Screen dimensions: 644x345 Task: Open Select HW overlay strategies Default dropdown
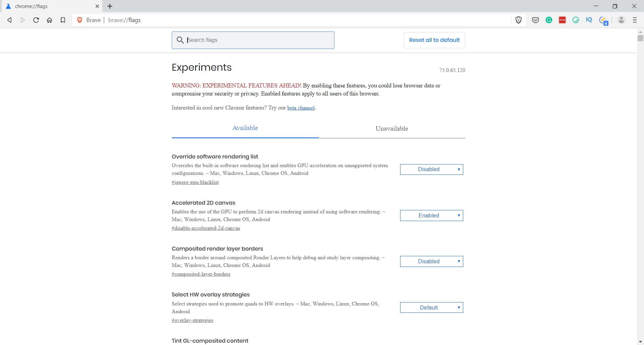(431, 307)
